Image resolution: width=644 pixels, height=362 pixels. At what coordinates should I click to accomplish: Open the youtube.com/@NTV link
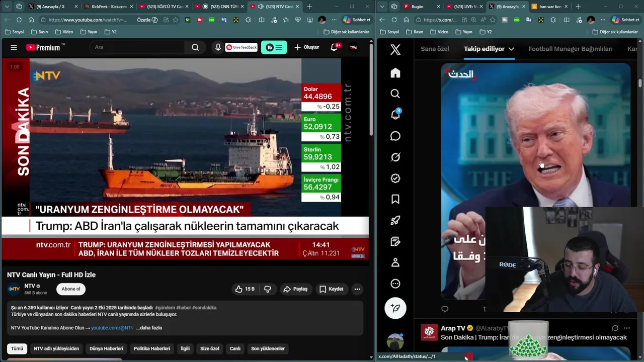(x=112, y=328)
